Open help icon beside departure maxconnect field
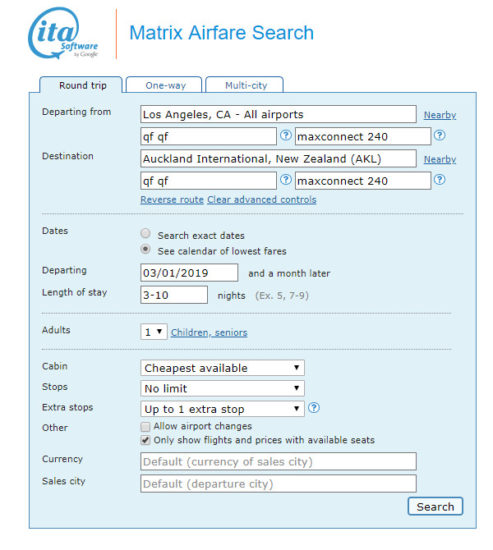493x550 pixels. (x=440, y=135)
